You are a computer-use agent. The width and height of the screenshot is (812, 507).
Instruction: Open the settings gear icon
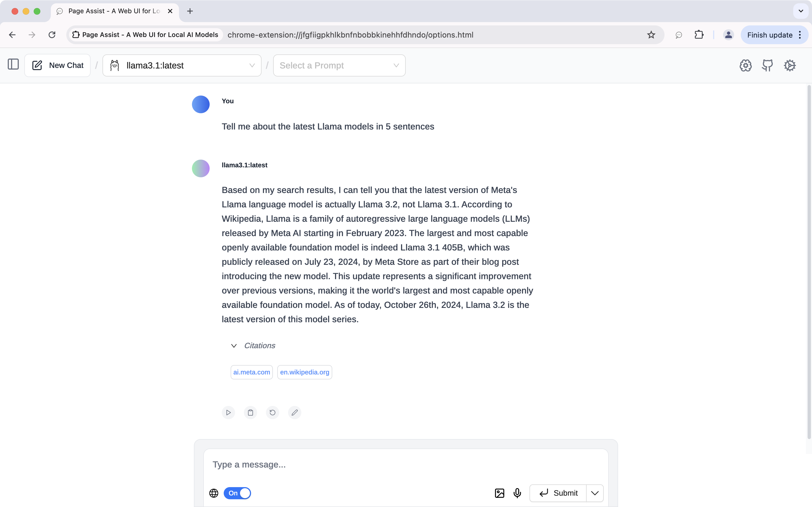[x=790, y=65]
